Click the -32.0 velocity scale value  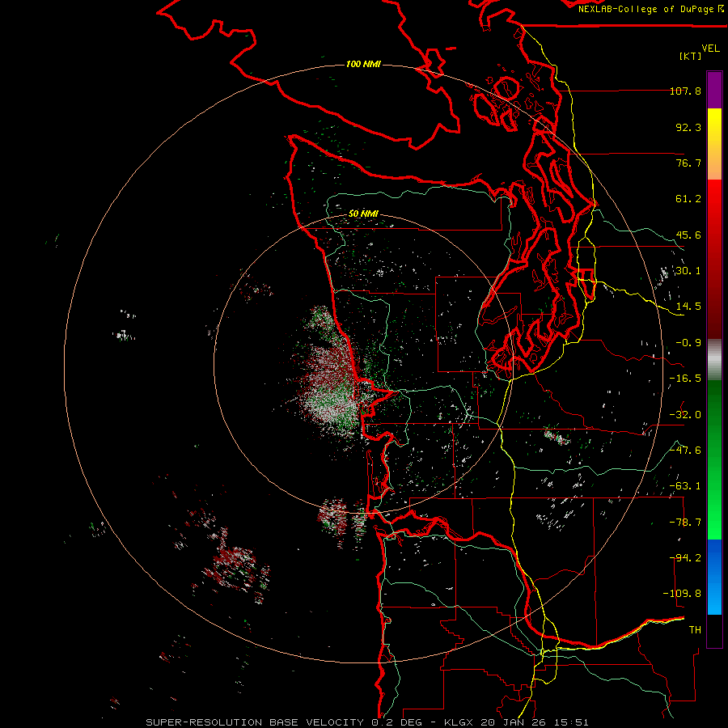pos(685,415)
